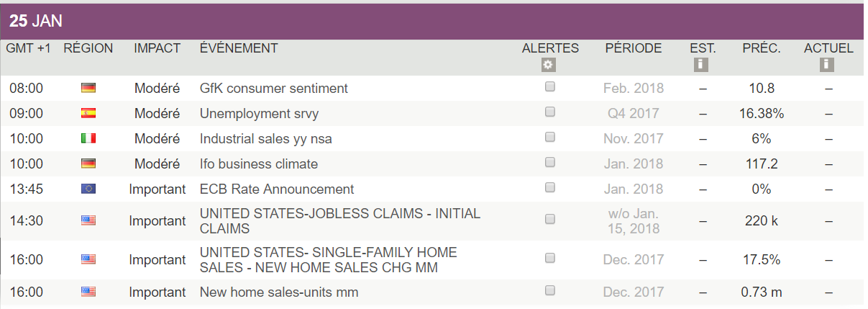
Task: Toggle alert for Unemployment srvy event
Action: click(x=550, y=112)
